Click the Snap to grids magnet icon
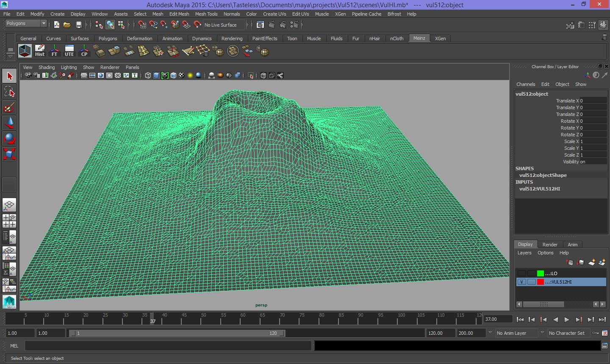610x364 pixels. pos(142,25)
